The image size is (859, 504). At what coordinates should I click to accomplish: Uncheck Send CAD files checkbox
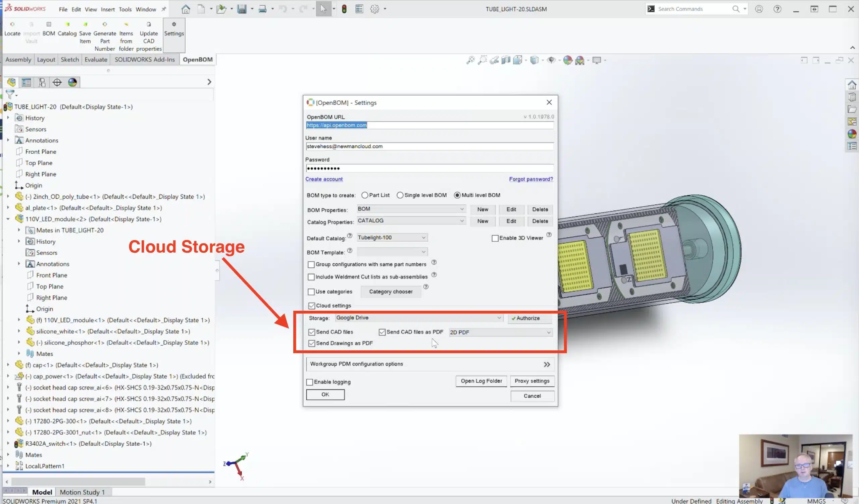point(312,332)
